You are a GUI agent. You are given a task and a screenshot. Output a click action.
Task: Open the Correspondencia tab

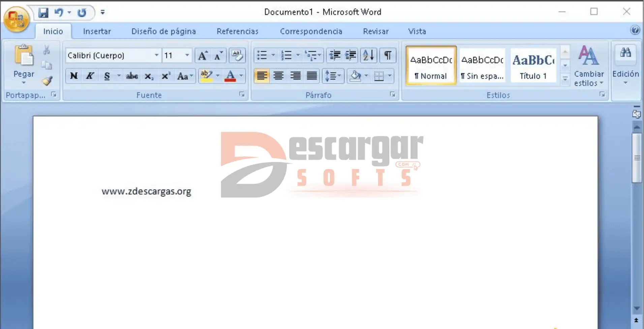311,31
